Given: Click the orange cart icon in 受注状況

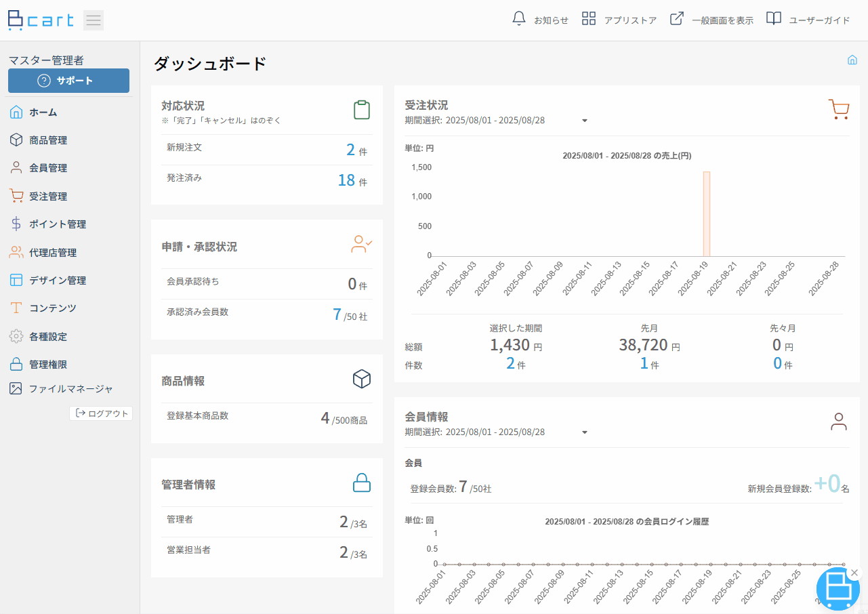Looking at the screenshot, I should (839, 109).
